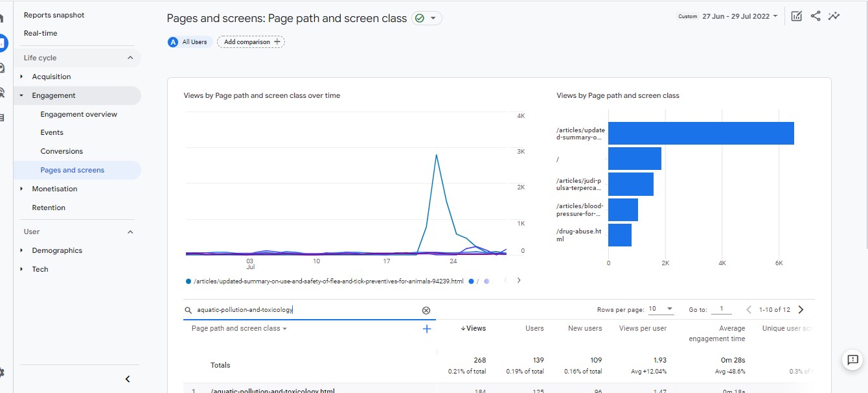Click Add comparison button
The image size is (868, 393).
coord(251,42)
